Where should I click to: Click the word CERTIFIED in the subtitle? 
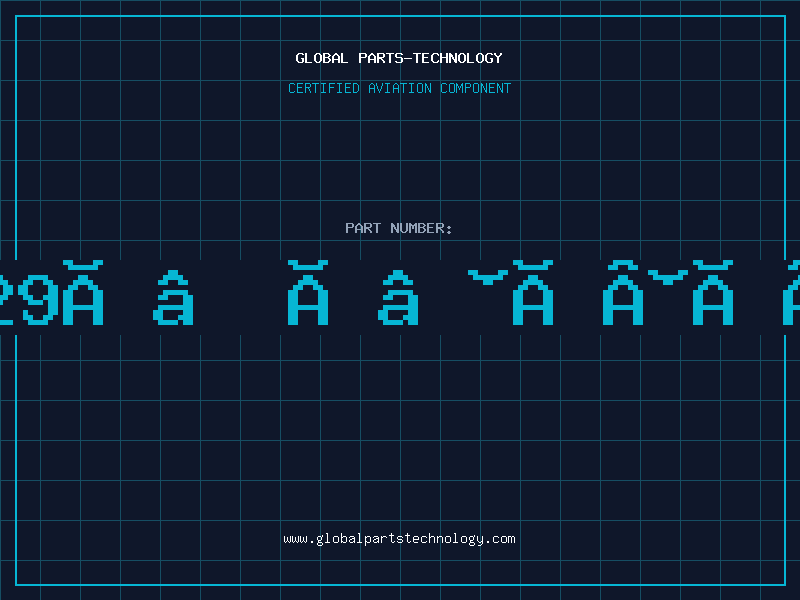(324, 88)
